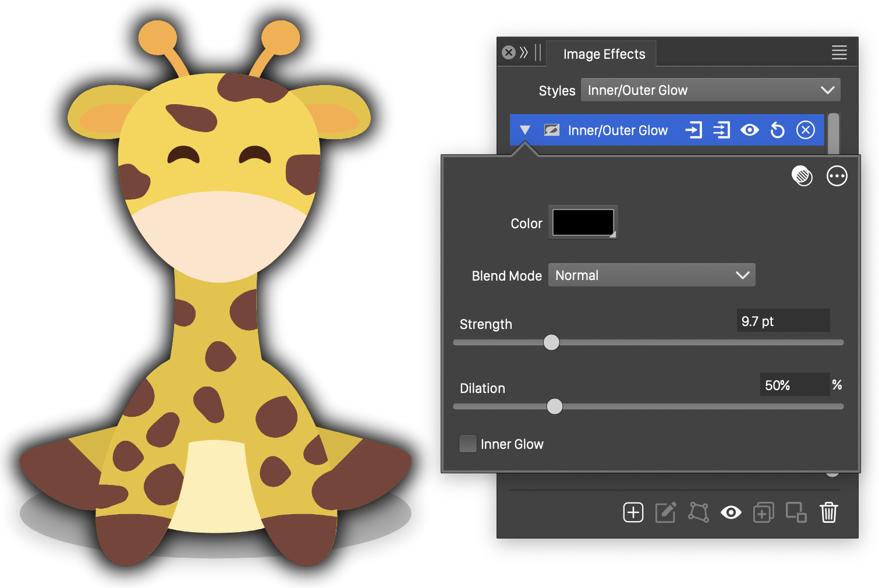Click the arrow-into-list icon in effect row
This screenshot has height=588, width=879.
point(721,130)
